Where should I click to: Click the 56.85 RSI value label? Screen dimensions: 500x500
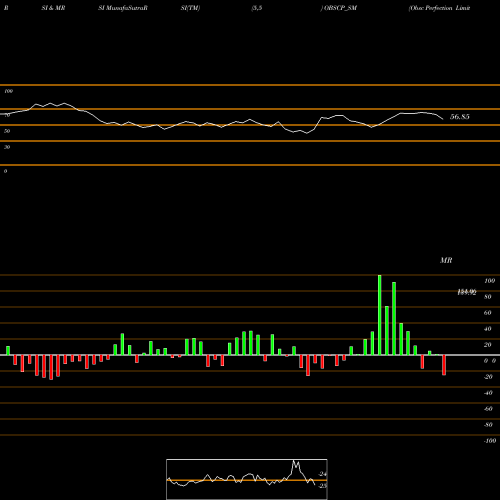click(460, 117)
